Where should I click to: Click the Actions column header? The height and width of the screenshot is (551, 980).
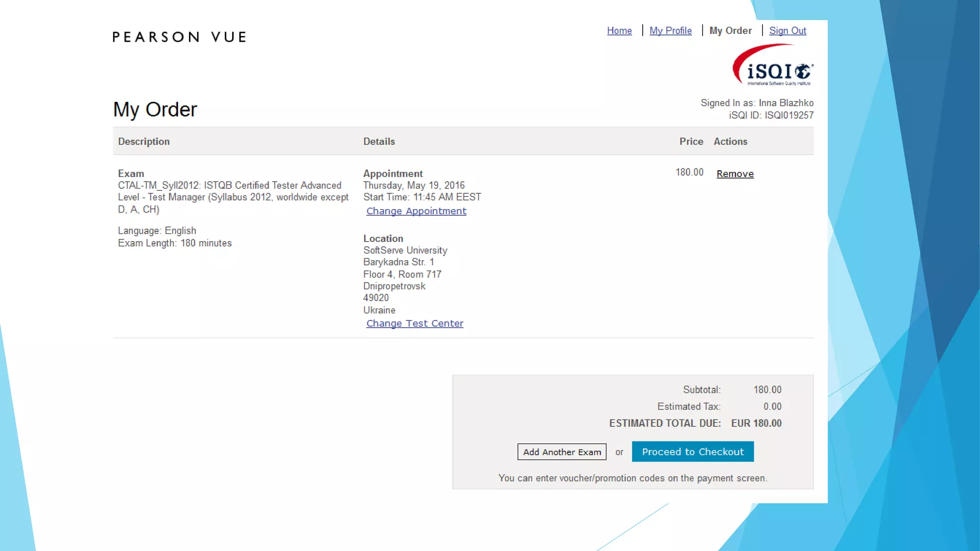[x=730, y=142]
